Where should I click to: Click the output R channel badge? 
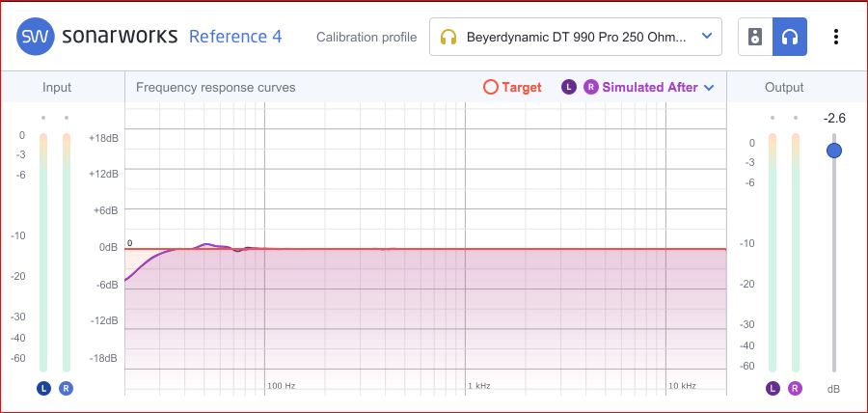coord(795,389)
